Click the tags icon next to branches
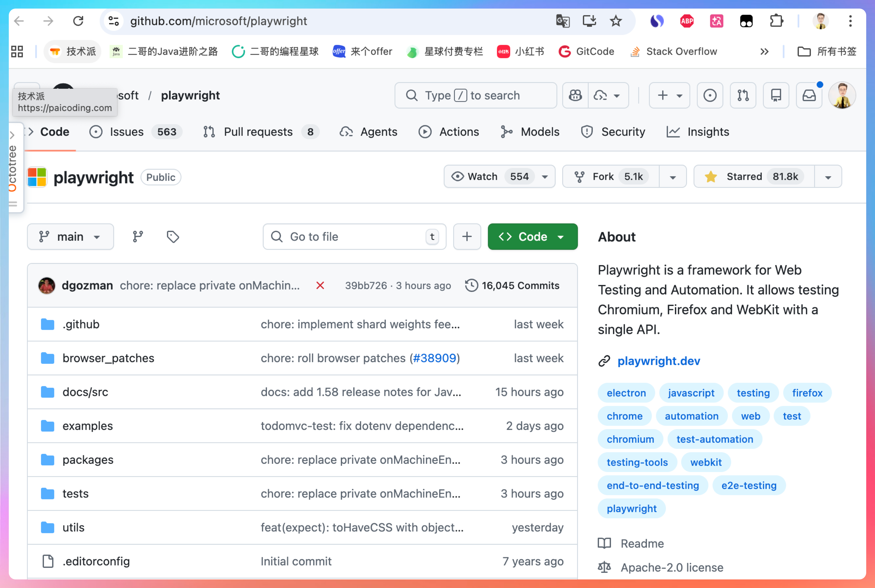Screen dimensions: 875x588 click(172, 237)
